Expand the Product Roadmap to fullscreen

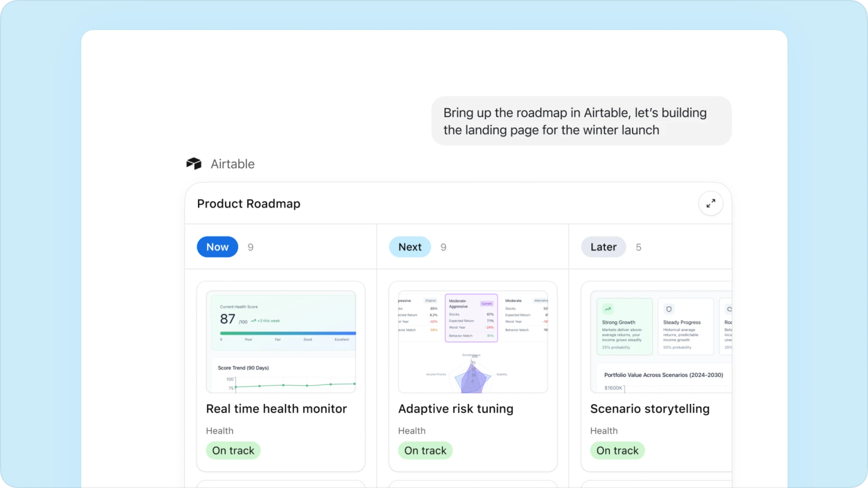tap(711, 203)
